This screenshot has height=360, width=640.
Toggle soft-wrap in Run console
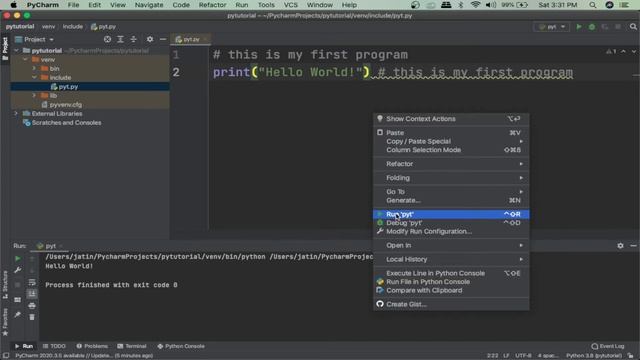[x=32, y=282]
